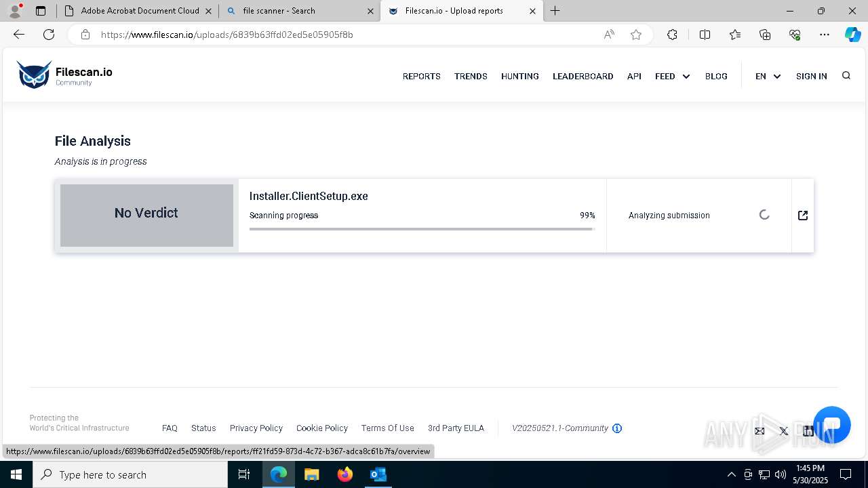Open the BLOG menu item
The width and height of the screenshot is (868, 488).
pos(716,76)
